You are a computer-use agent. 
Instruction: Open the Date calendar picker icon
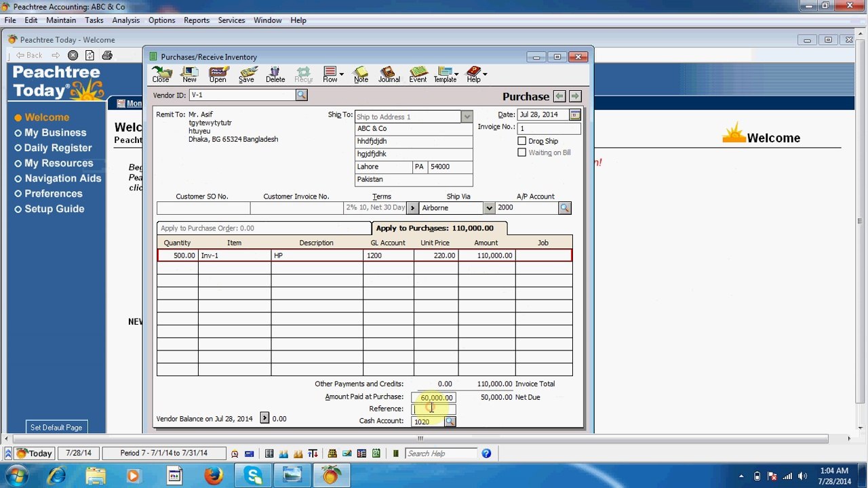point(575,115)
